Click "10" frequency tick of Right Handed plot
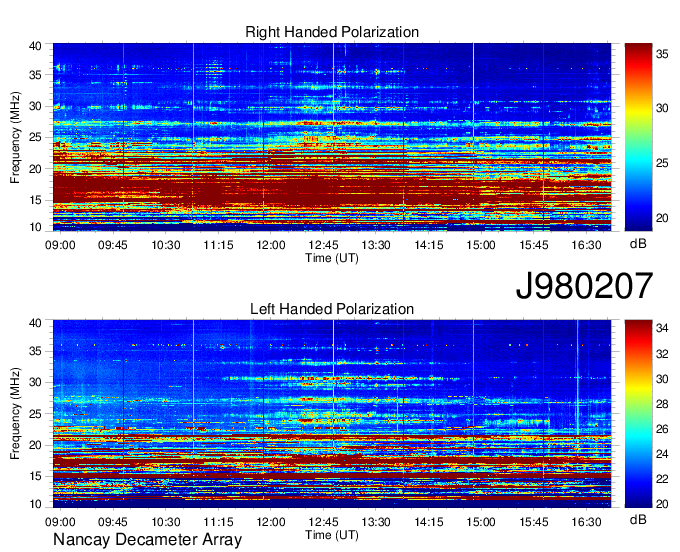 click(x=35, y=227)
